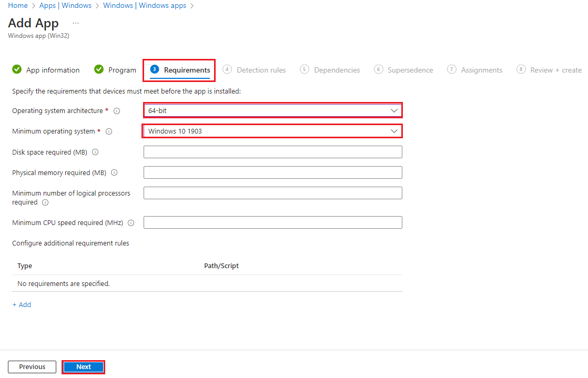Click the Next button
Screen dimensions: 588x378
click(x=83, y=366)
